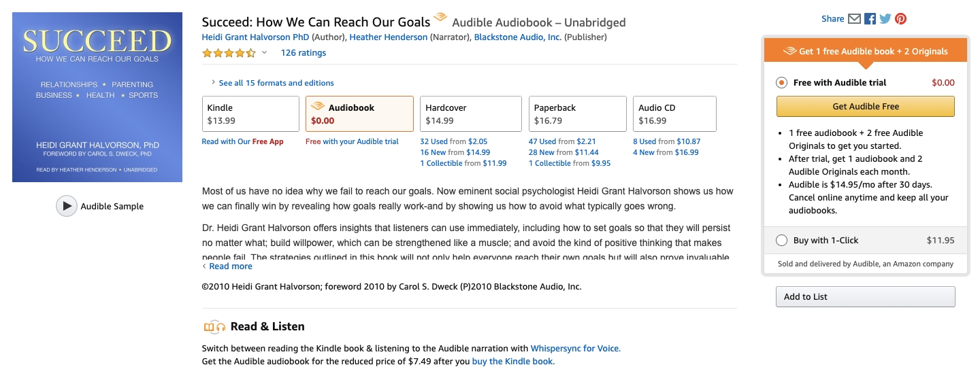Select Free with Audible trial option
This screenshot has width=980, height=382.
click(782, 83)
